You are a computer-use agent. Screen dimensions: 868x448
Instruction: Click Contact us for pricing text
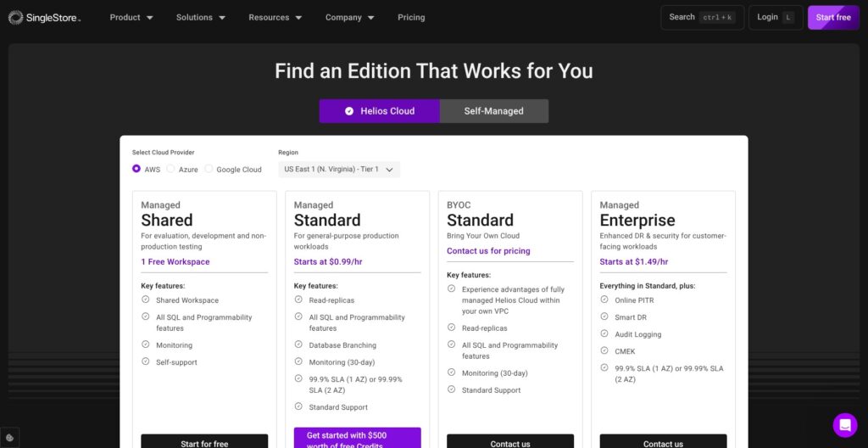488,250
